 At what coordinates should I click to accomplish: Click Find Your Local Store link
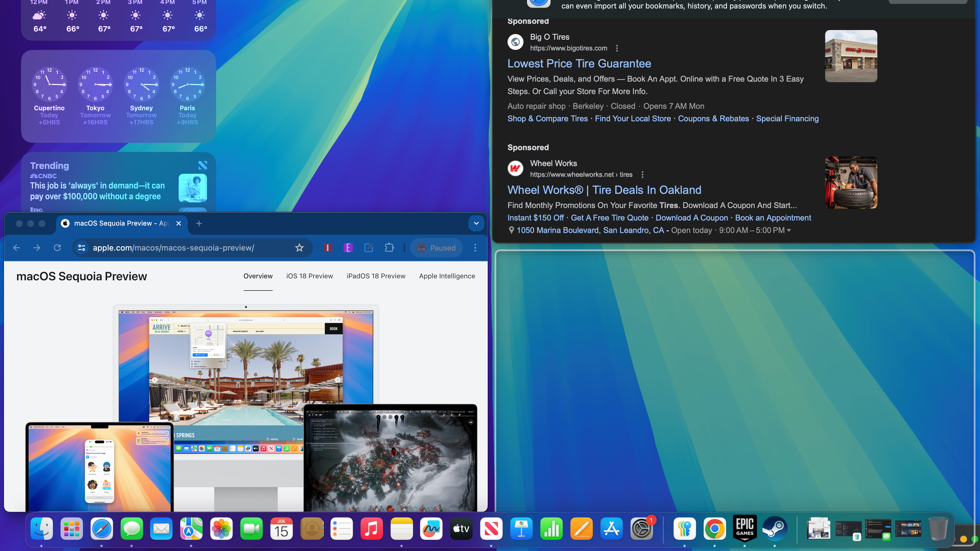[633, 118]
